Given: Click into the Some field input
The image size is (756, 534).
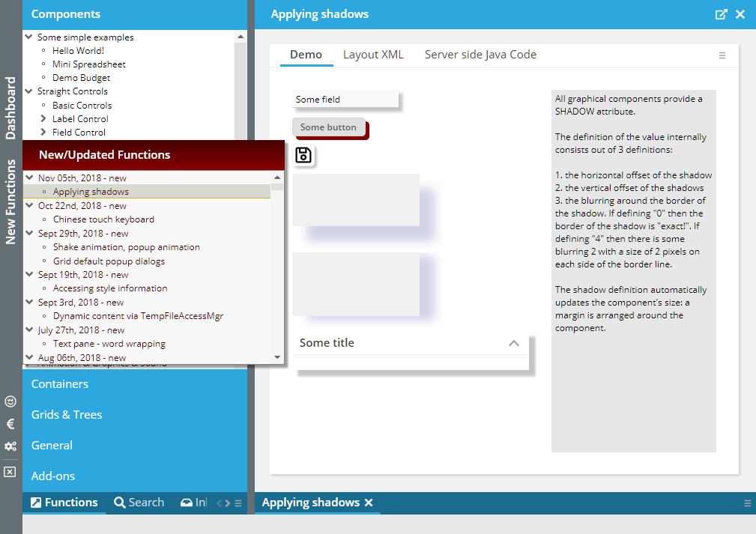Looking at the screenshot, I should tap(345, 100).
